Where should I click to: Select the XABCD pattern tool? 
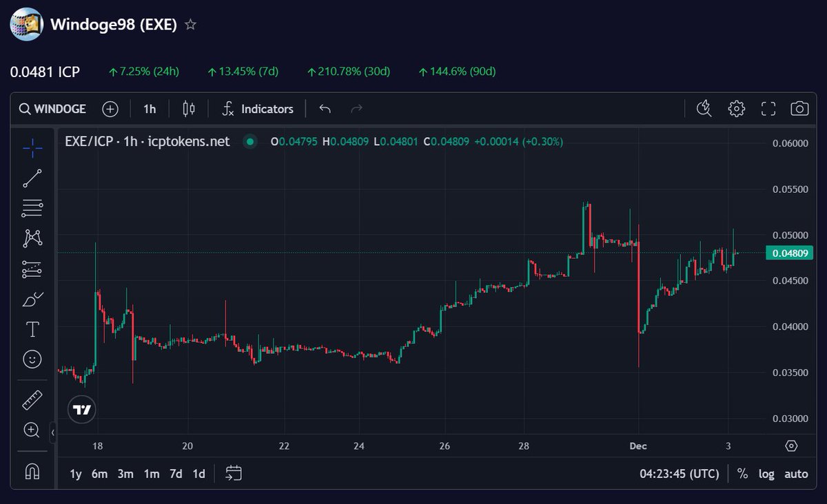click(32, 238)
